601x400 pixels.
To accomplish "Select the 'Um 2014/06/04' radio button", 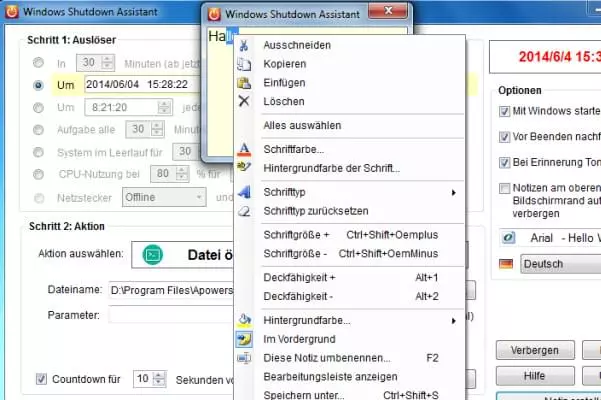I will click(38, 85).
